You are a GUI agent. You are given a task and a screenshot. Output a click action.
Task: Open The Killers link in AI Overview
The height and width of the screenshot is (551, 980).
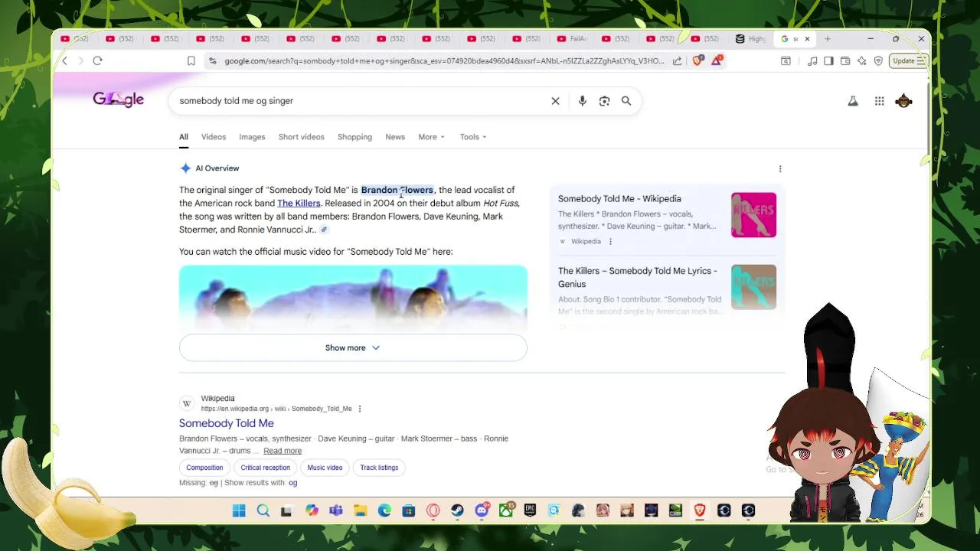coord(299,204)
